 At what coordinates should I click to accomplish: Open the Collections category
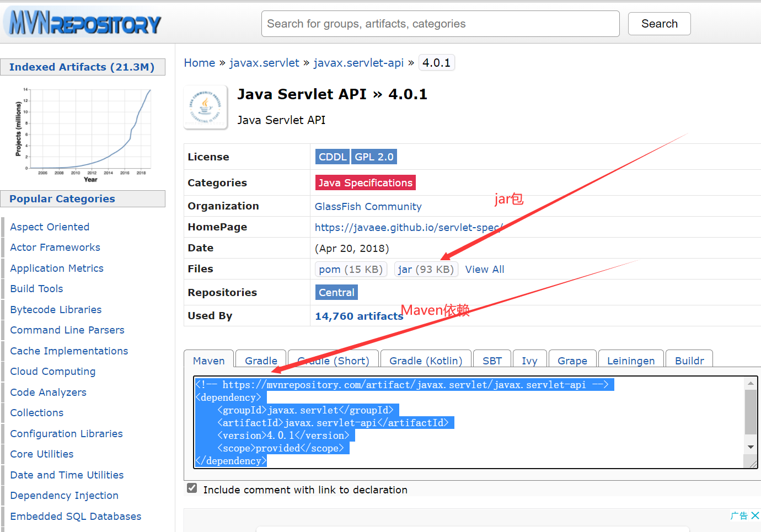37,412
